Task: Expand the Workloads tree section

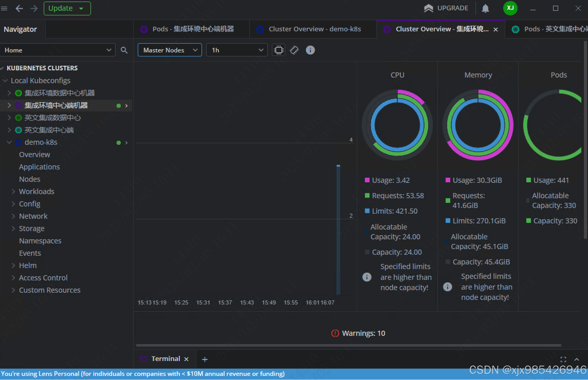Action: pos(36,192)
